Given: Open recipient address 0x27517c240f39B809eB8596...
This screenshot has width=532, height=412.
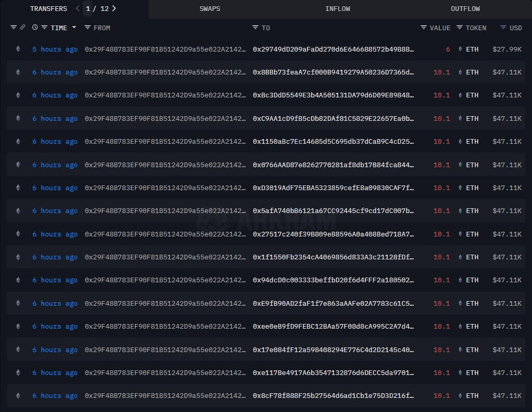Looking at the screenshot, I should [x=333, y=234].
